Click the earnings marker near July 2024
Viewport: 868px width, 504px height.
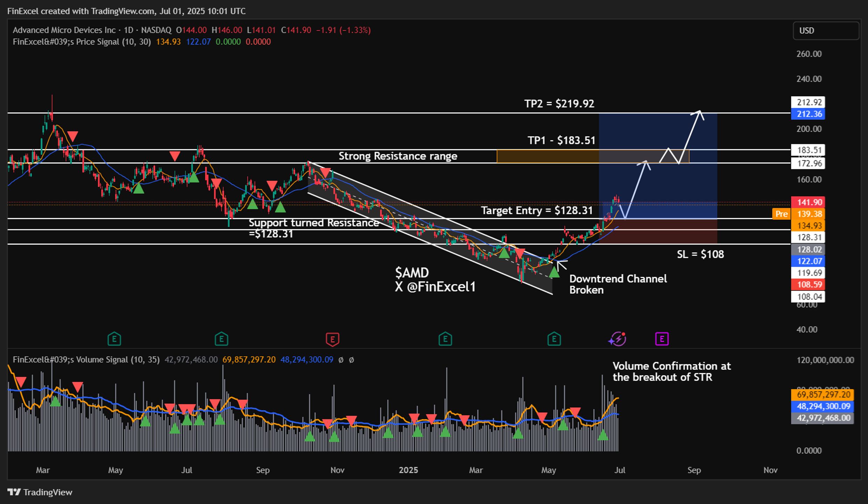(x=221, y=339)
